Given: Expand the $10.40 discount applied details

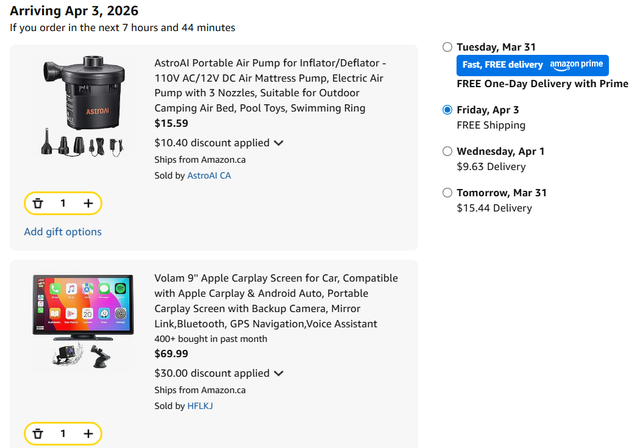Looking at the screenshot, I should tap(278, 143).
